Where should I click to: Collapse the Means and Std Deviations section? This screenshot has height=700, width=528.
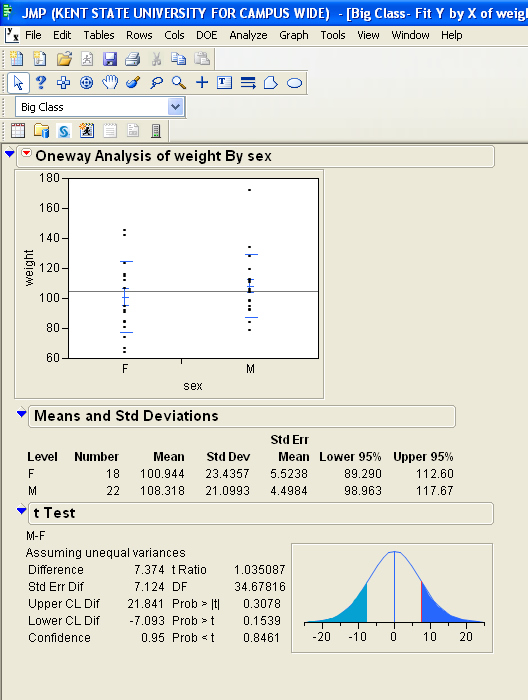coord(21,413)
